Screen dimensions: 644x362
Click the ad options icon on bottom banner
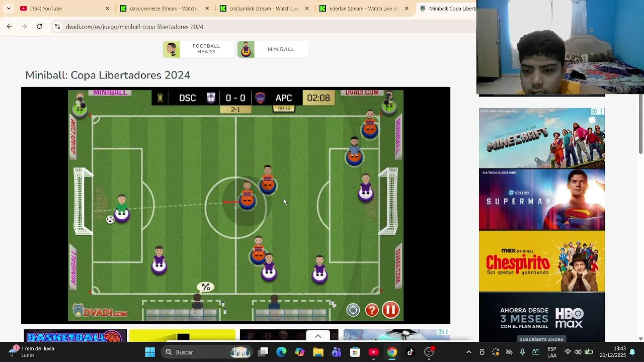(x=446, y=332)
